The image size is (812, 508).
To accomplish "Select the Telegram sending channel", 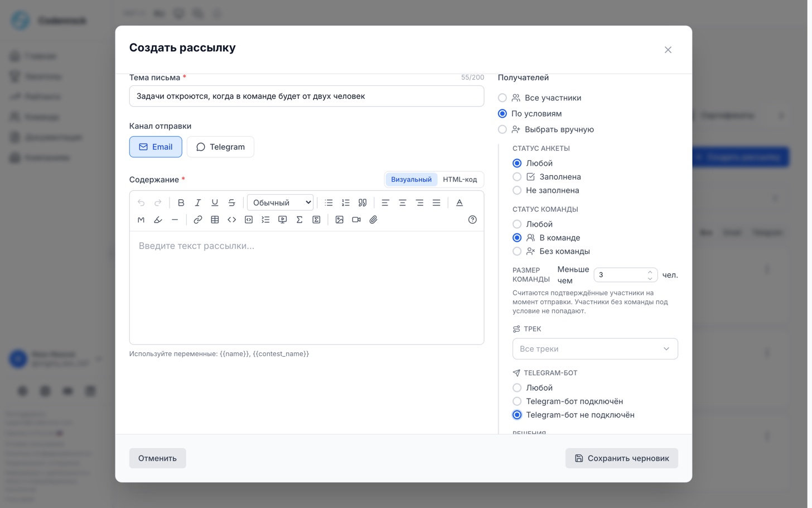I will (x=220, y=147).
